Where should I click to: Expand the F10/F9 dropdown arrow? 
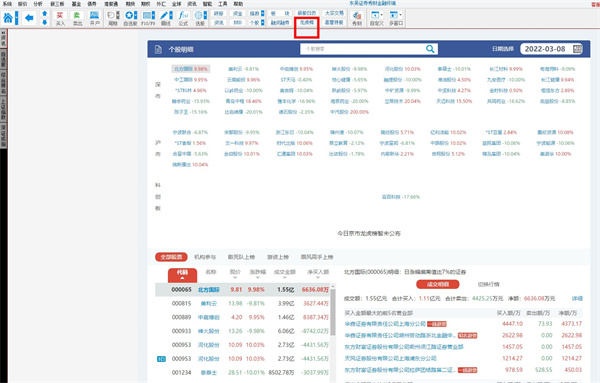click(153, 15)
